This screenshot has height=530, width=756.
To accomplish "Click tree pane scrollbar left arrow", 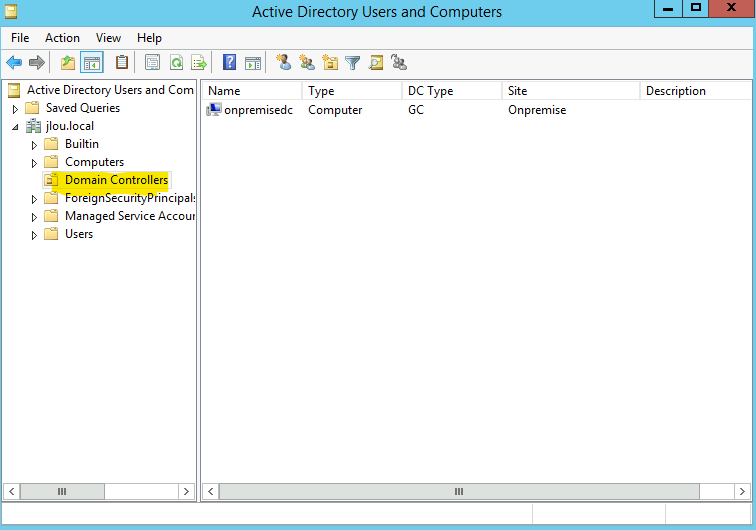I will [x=12, y=491].
